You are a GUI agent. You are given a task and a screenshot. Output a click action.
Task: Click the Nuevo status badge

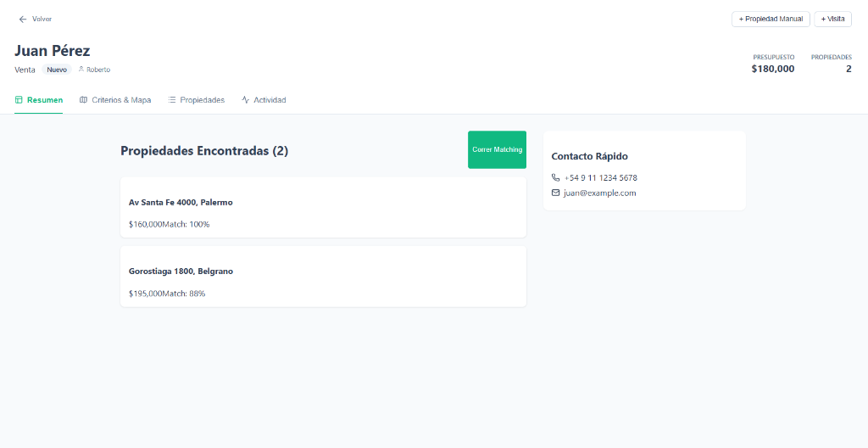point(57,70)
